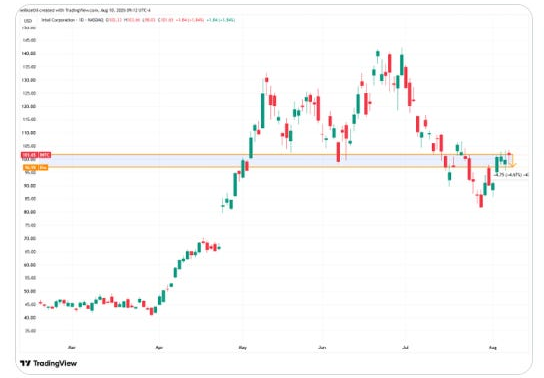Click the 65.00 price axis label
This screenshot has height=378, width=544.
coord(30,251)
